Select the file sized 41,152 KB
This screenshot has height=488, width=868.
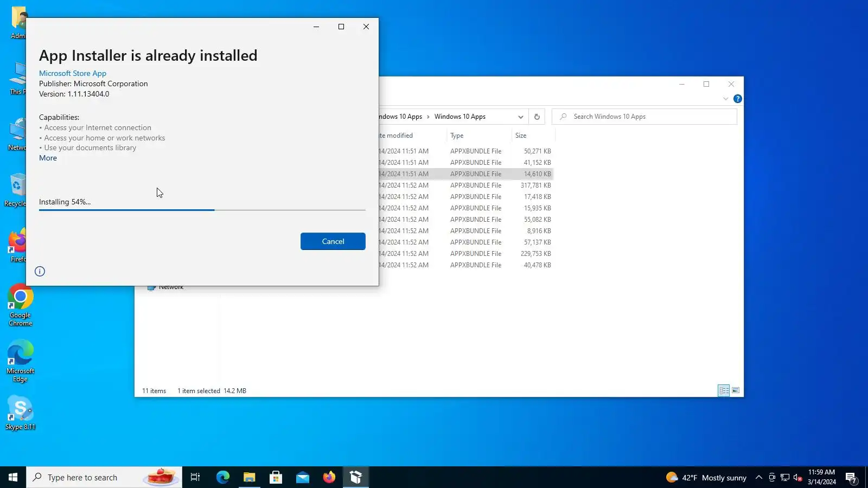[x=465, y=163]
